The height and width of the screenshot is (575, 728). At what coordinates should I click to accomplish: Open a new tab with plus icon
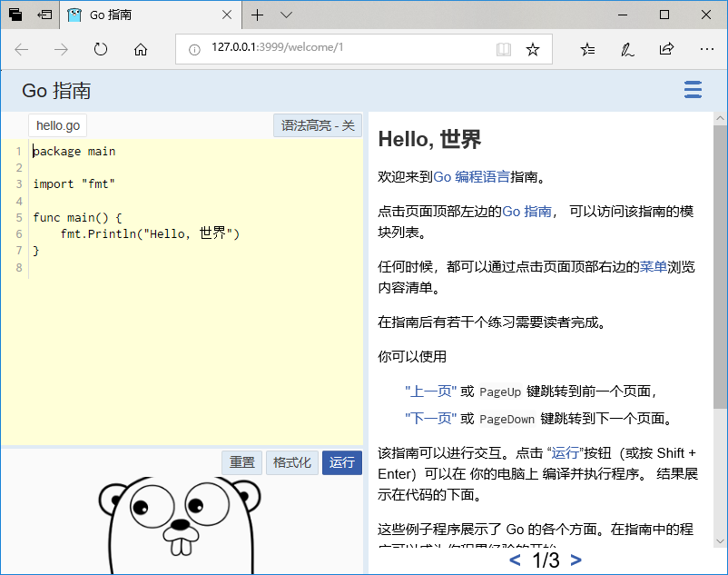tap(257, 15)
